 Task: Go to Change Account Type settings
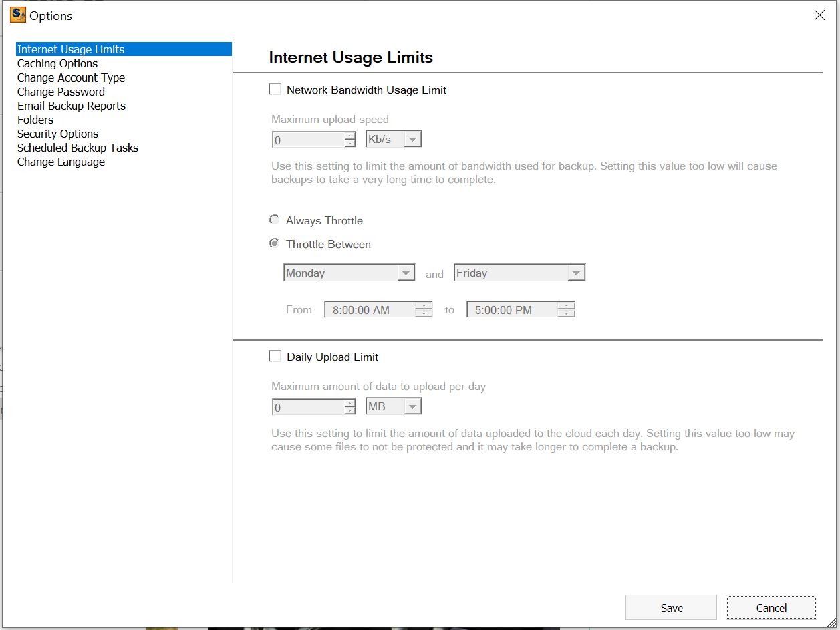pyautogui.click(x=71, y=77)
